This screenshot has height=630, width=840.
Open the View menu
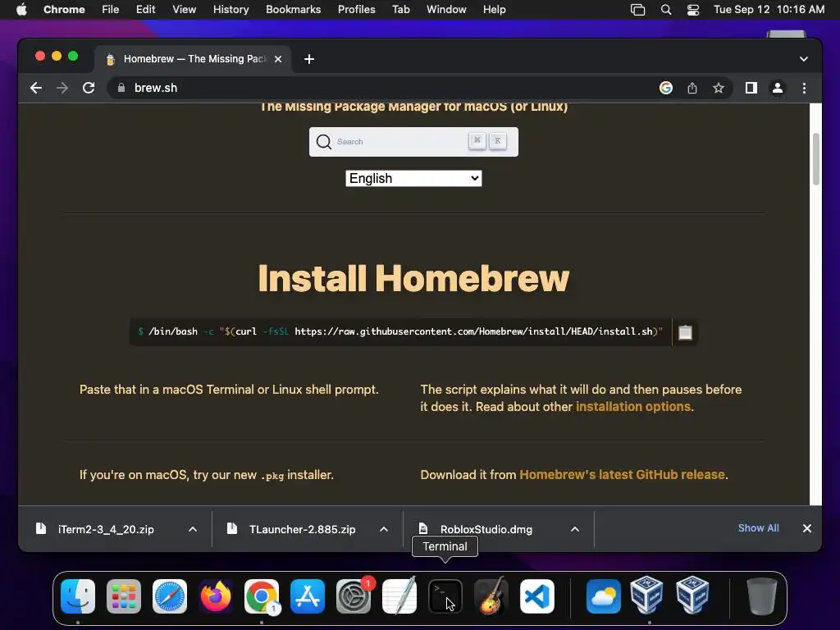point(184,10)
